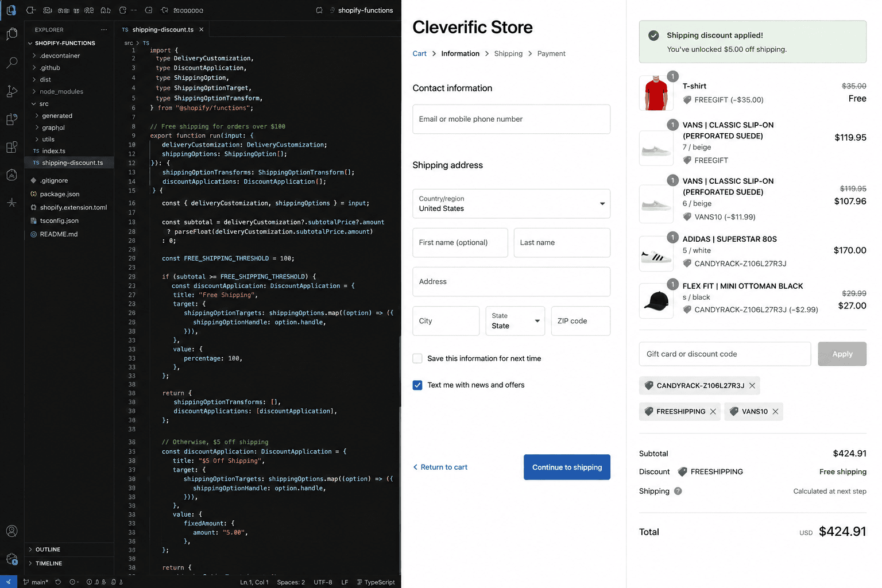This screenshot has width=882, height=588.
Task: Click the Shipping help question mark icon
Action: coord(678,491)
